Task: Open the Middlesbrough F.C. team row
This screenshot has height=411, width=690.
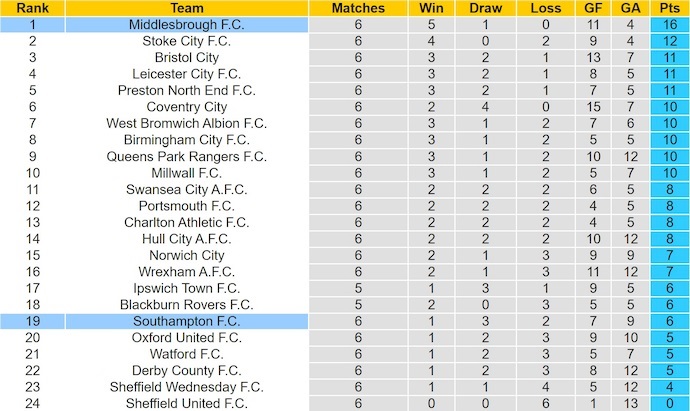Action: (x=185, y=24)
